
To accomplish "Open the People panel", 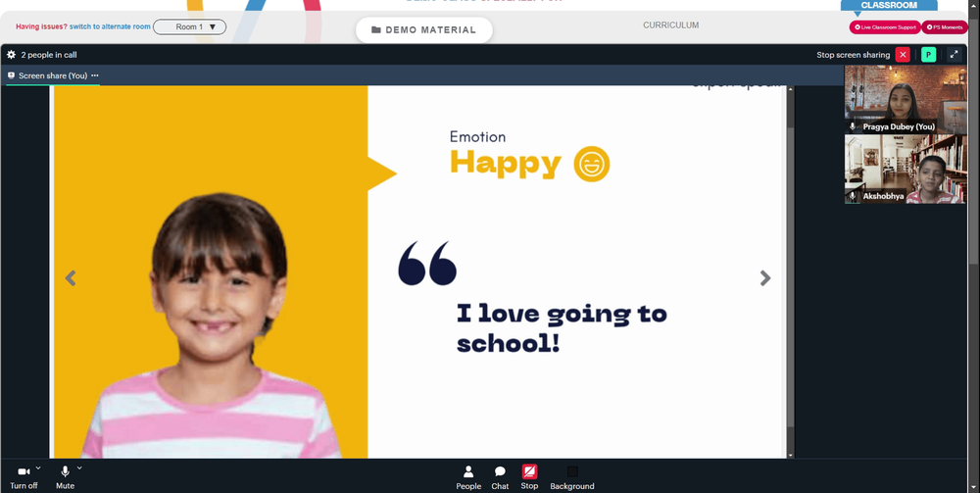I will pyautogui.click(x=468, y=477).
